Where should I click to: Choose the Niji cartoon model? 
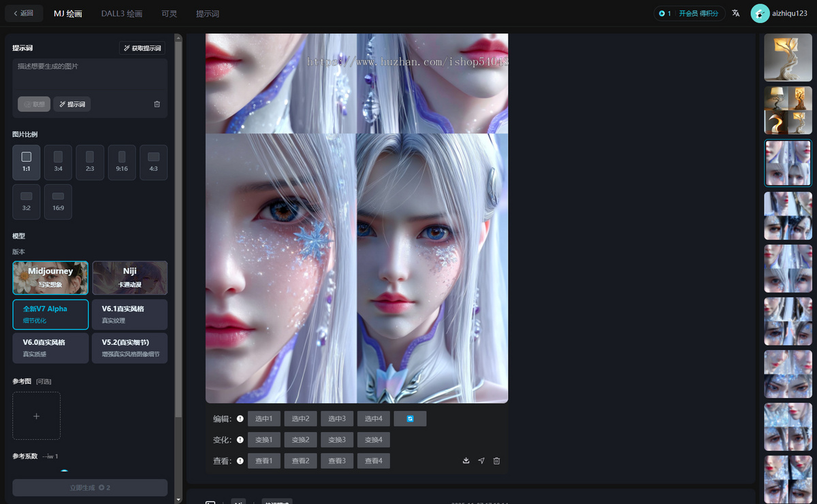pos(130,278)
